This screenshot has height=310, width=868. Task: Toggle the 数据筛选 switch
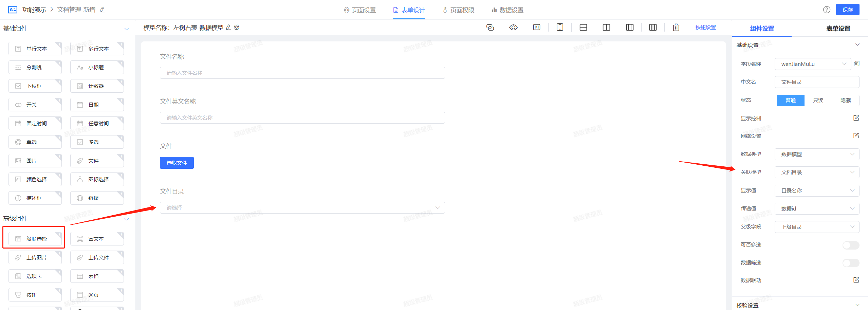click(x=851, y=263)
